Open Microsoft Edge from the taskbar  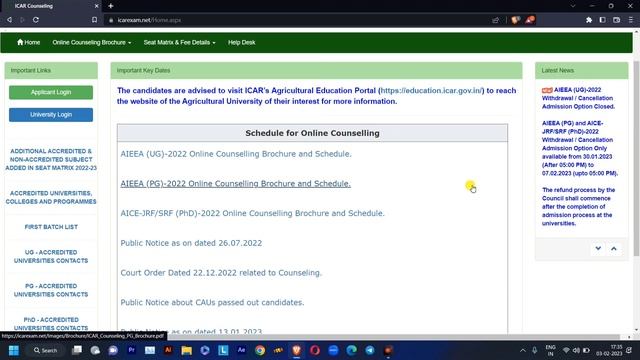tap(351, 350)
